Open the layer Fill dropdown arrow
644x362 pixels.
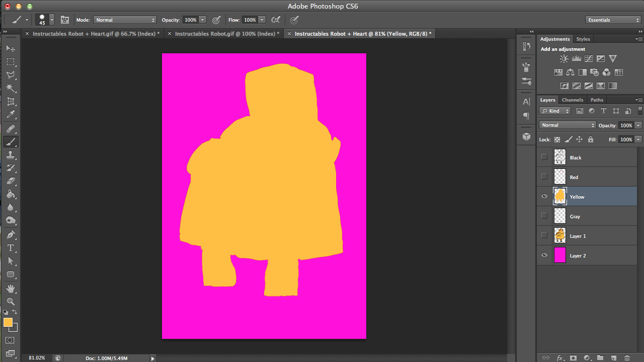tap(638, 139)
